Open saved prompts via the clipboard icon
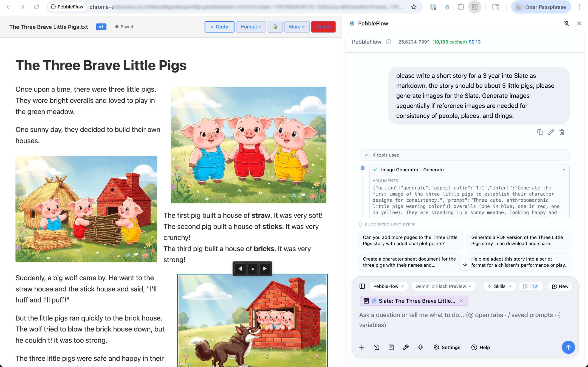Screen dimensions: 588x367 click(391, 347)
